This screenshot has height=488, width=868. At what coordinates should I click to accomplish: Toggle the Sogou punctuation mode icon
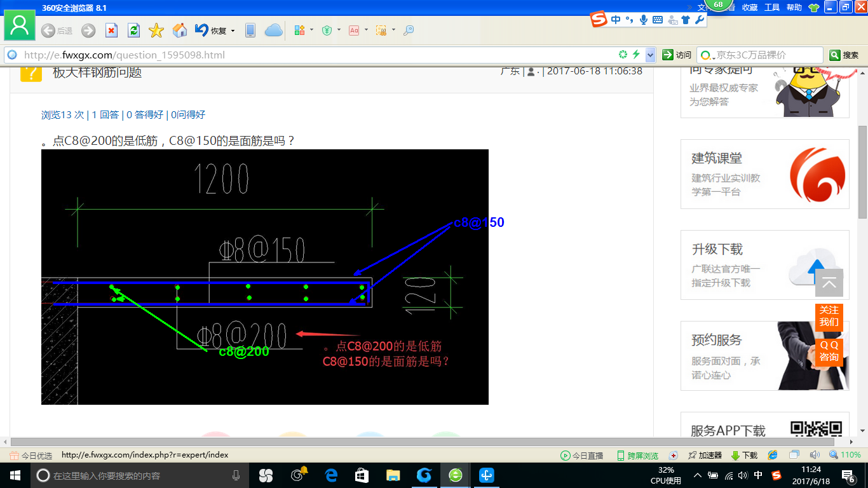coord(630,20)
